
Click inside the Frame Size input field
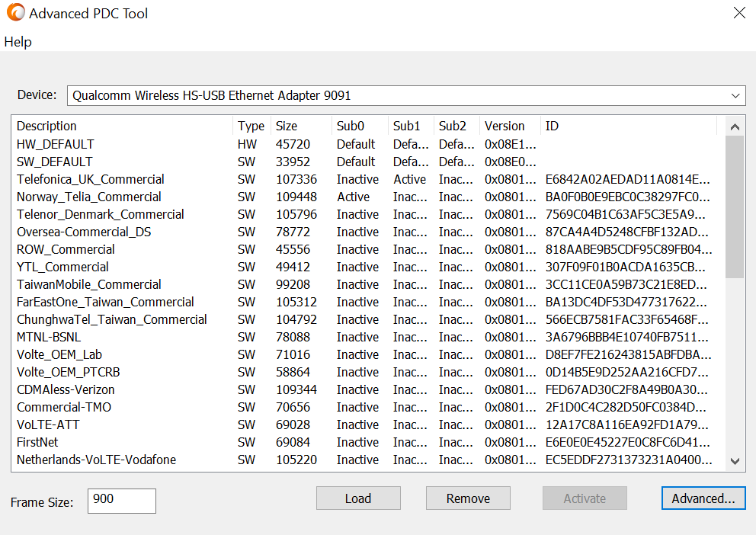point(121,501)
